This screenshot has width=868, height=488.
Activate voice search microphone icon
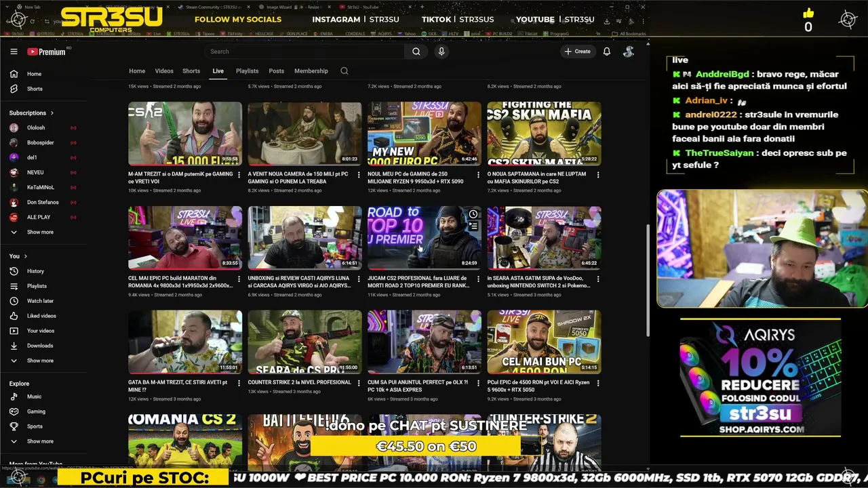click(x=441, y=52)
